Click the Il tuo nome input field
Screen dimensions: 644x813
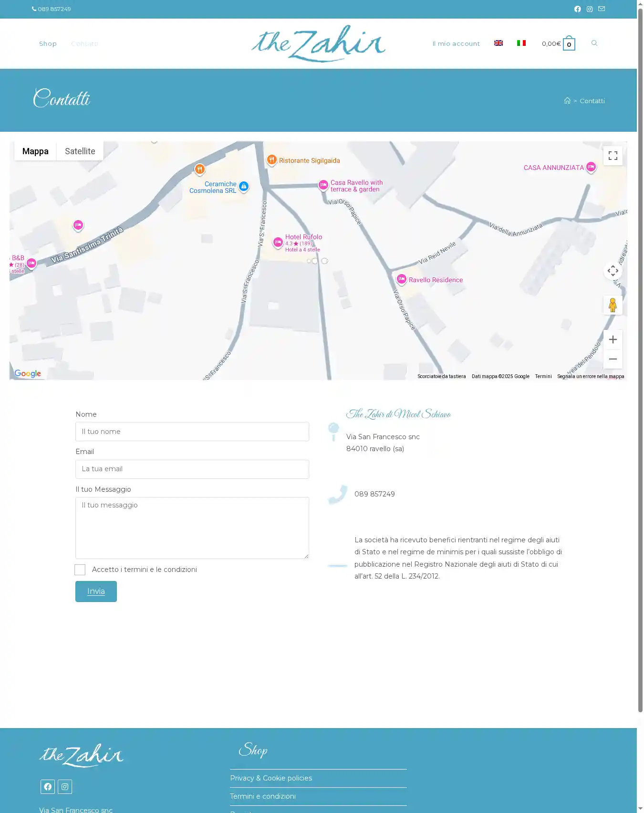pos(192,432)
